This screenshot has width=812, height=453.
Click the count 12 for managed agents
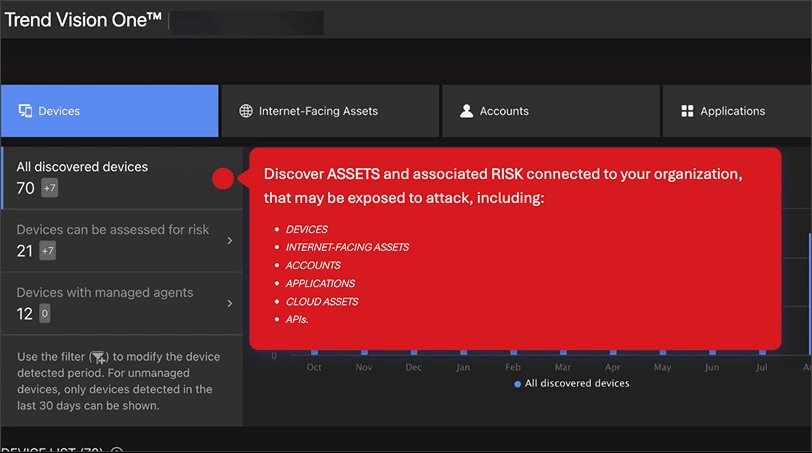pos(24,314)
